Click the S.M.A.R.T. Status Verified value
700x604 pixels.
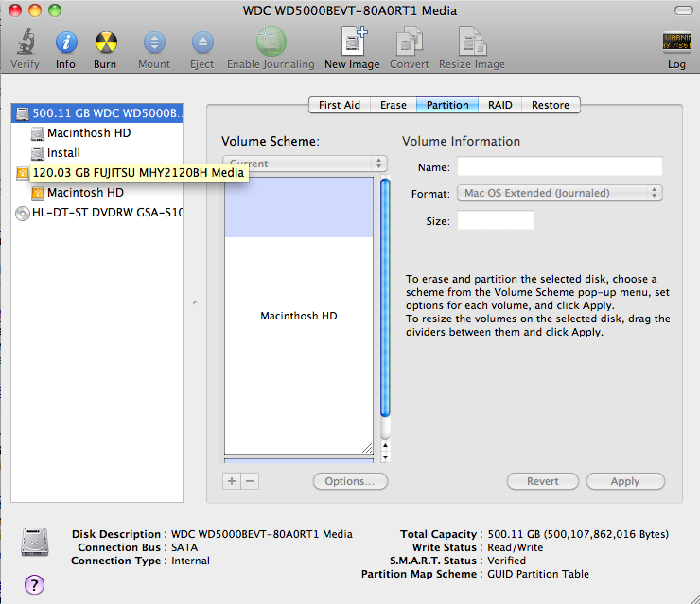pos(506,561)
